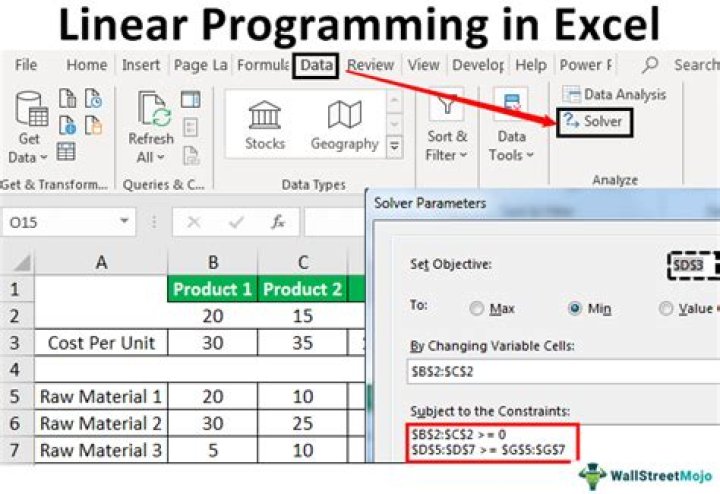Select column A header

[101, 263]
